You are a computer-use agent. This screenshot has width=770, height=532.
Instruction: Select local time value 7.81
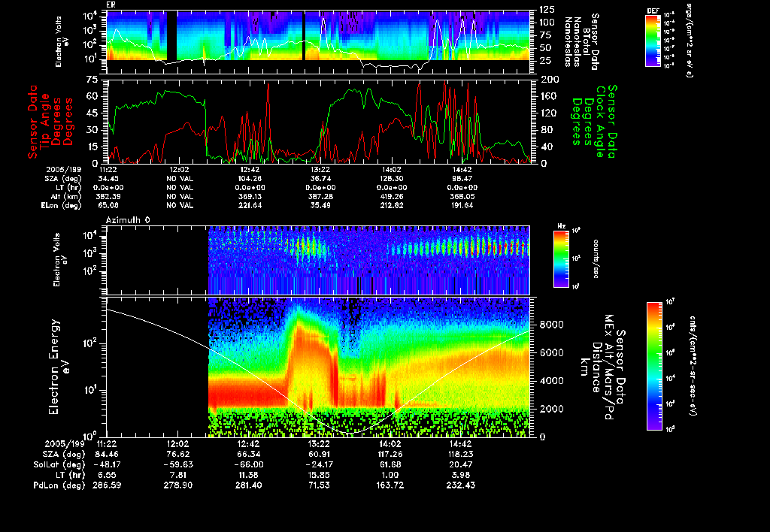tap(177, 475)
